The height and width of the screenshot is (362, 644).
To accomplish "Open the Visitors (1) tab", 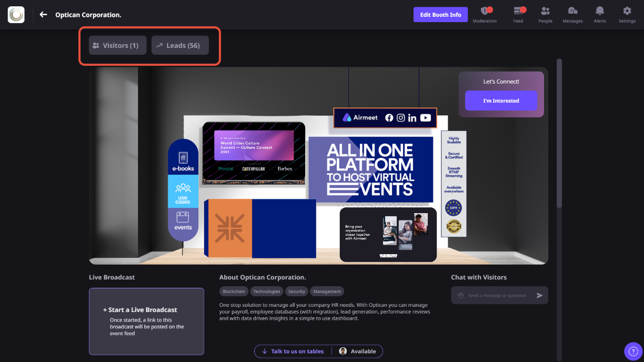I will pyautogui.click(x=117, y=45).
